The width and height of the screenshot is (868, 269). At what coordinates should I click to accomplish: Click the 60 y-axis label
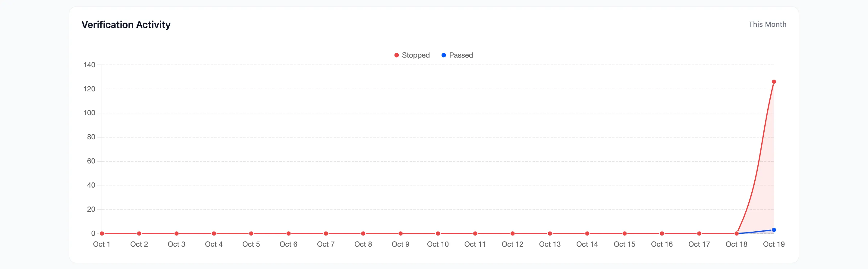point(91,161)
